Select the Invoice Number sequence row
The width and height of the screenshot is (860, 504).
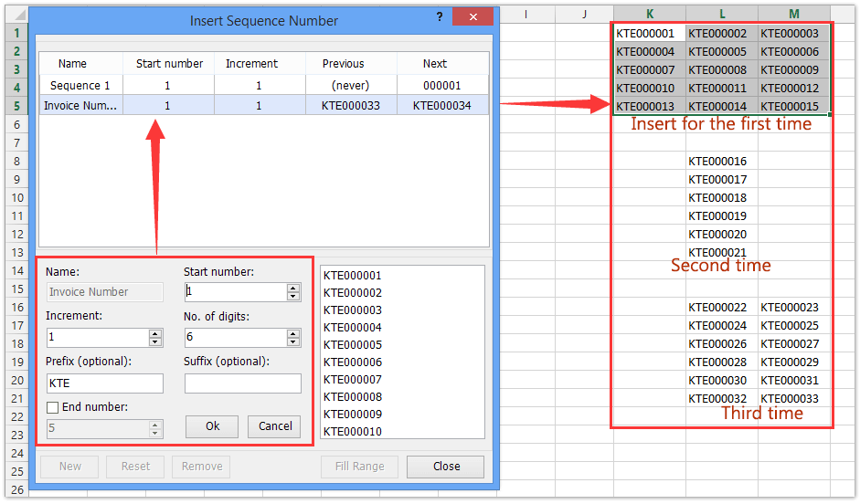pos(80,106)
